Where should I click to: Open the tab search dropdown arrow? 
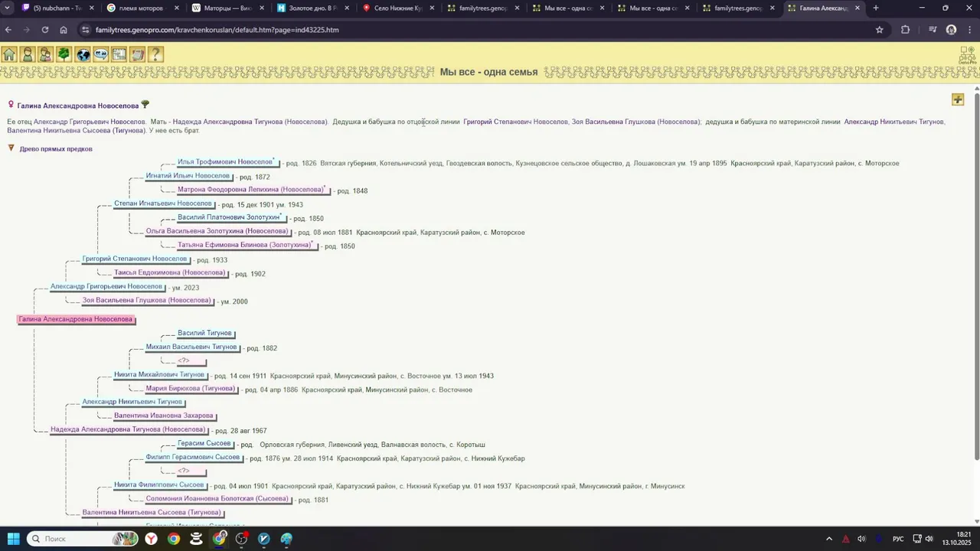(8, 8)
